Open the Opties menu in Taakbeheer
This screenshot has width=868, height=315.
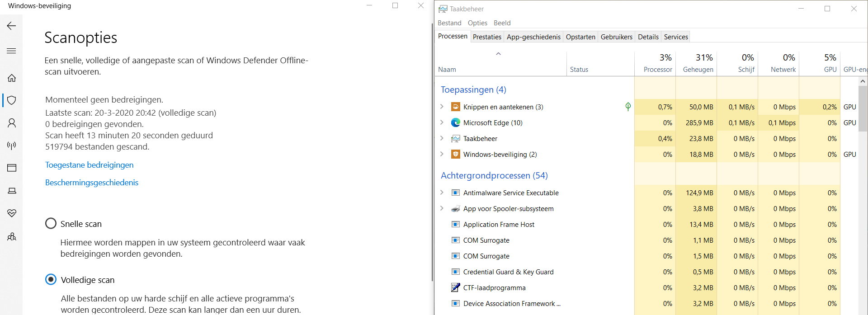[477, 23]
